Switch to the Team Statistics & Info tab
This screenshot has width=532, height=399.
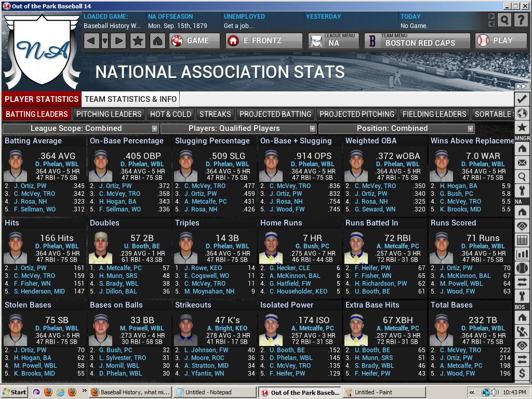click(130, 99)
